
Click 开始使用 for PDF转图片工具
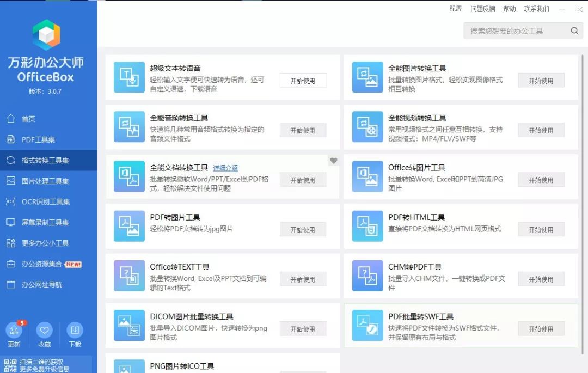tap(303, 230)
